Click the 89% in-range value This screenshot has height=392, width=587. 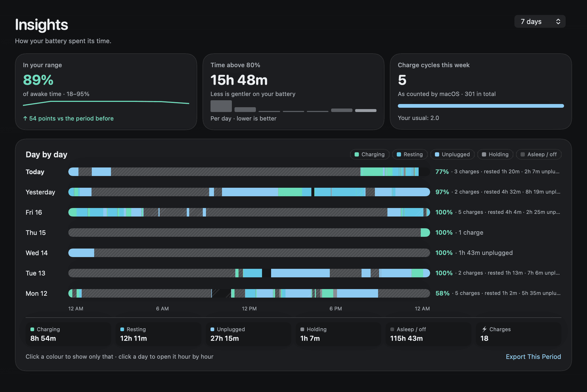[x=38, y=80]
